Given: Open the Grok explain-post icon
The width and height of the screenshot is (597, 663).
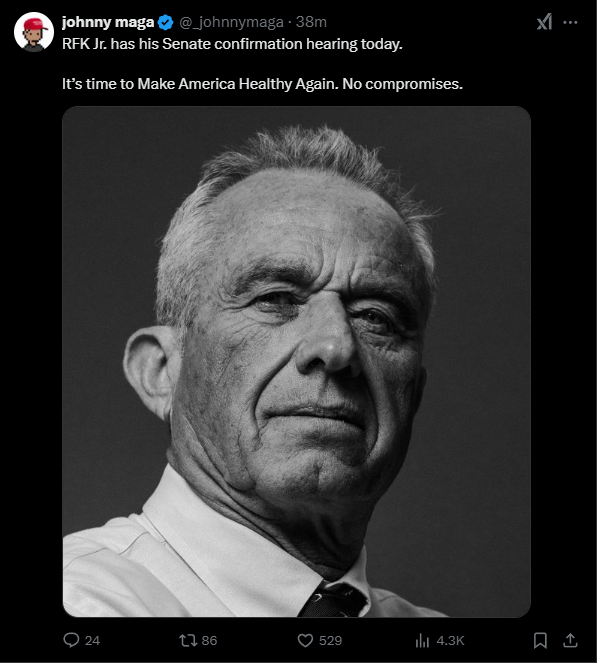Looking at the screenshot, I should (545, 22).
